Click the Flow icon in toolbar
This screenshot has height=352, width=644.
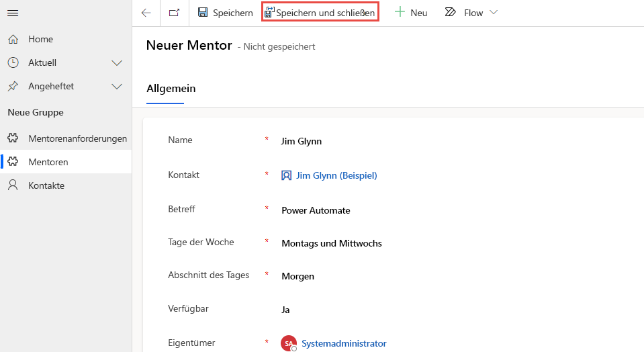click(450, 12)
